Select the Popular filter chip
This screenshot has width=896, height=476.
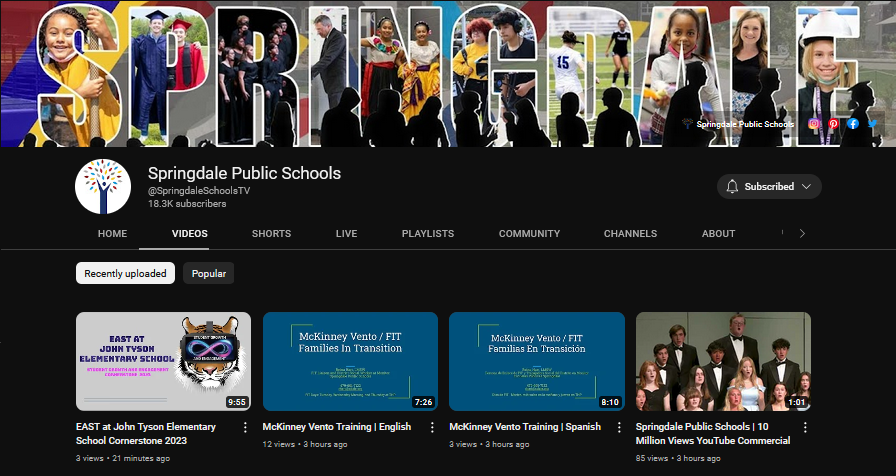click(x=209, y=273)
